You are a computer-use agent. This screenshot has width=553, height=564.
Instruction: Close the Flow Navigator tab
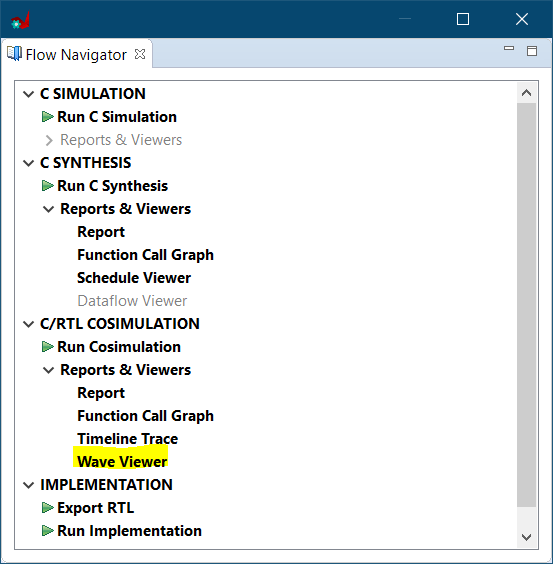coord(140,54)
